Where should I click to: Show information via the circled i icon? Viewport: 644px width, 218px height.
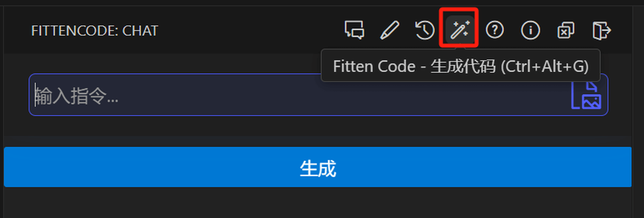click(530, 30)
